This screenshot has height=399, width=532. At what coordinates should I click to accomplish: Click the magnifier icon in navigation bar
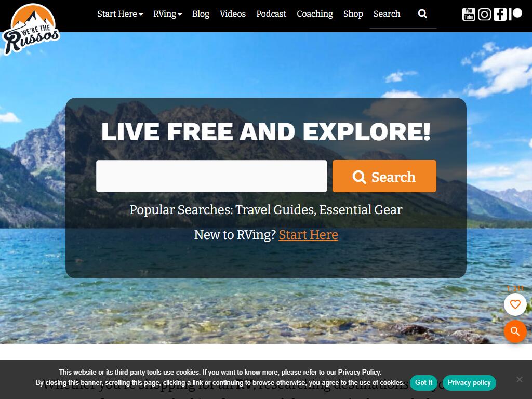(422, 14)
